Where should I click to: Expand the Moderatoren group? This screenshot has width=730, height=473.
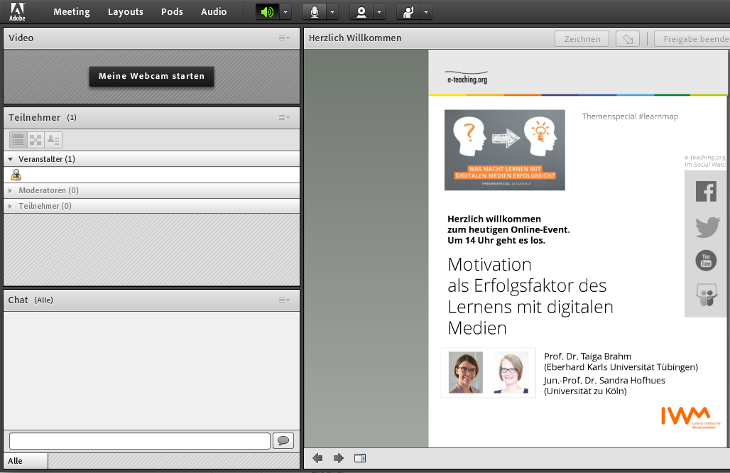tap(11, 190)
